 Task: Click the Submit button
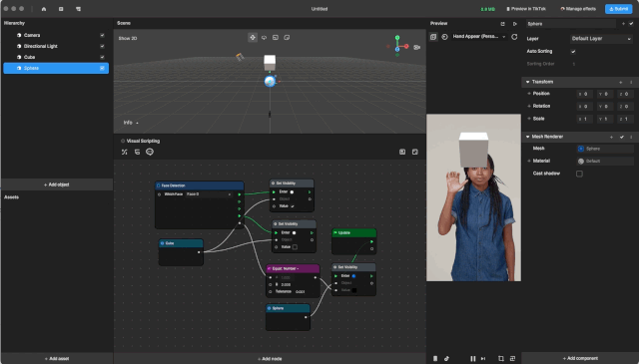click(x=618, y=9)
